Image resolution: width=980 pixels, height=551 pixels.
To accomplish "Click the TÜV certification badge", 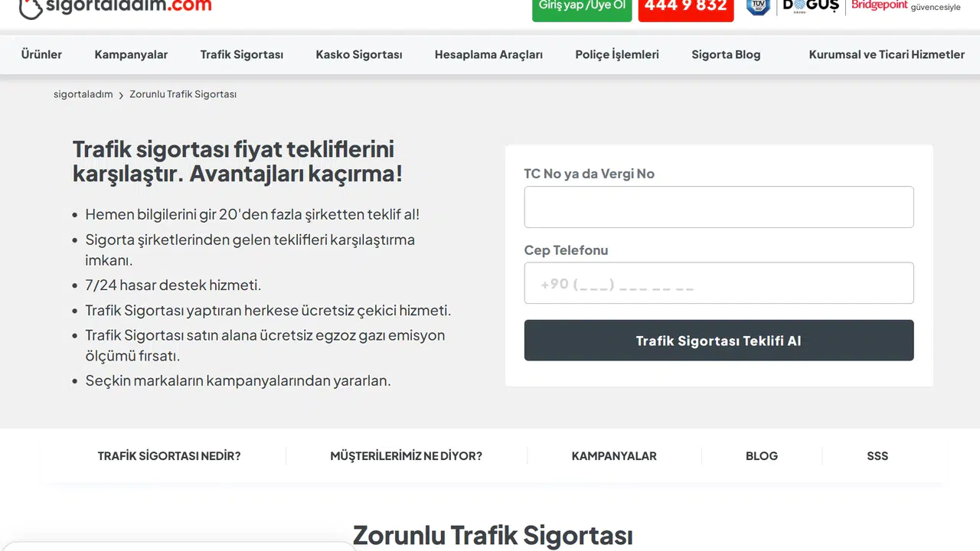I will pos(757,8).
